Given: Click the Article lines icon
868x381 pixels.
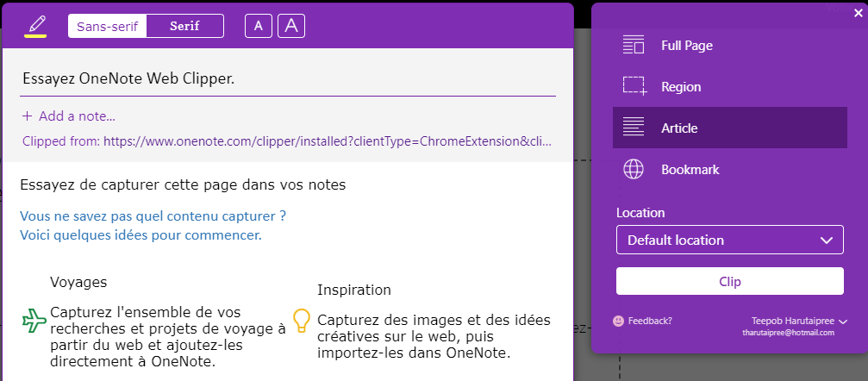Looking at the screenshot, I should (634, 128).
